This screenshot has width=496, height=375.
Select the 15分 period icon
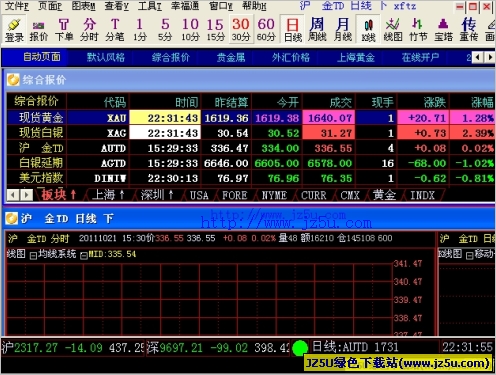(x=215, y=30)
